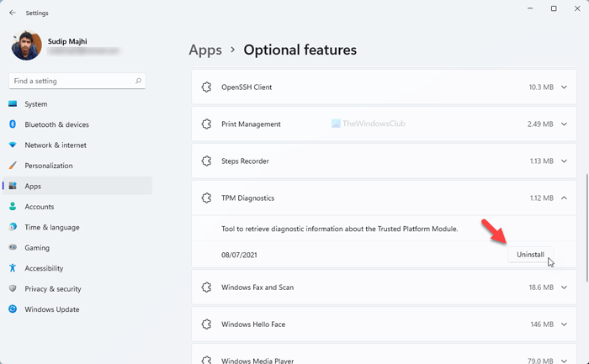Click the Print Management label
589x364 pixels.
click(x=251, y=124)
